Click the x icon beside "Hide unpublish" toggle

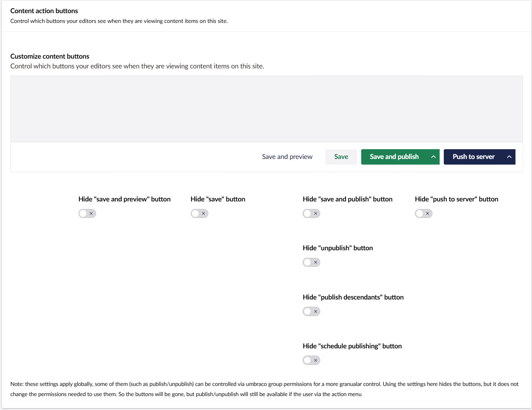315,262
